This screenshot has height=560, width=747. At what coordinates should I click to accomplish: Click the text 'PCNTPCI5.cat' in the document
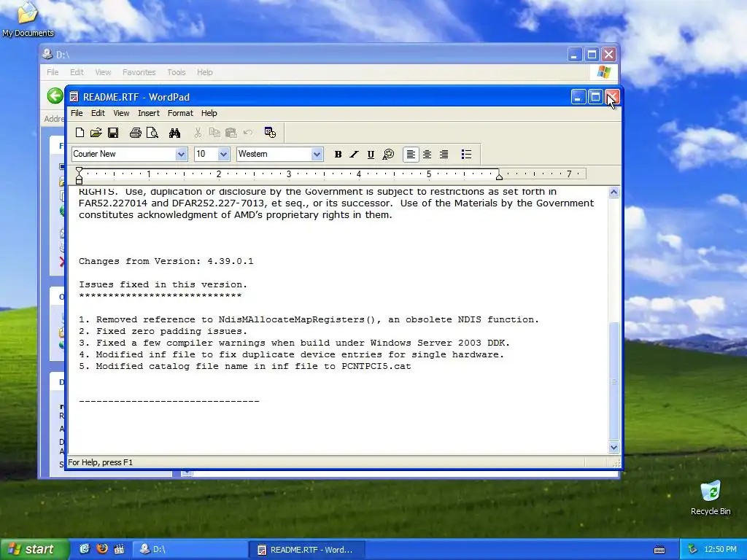[376, 366]
